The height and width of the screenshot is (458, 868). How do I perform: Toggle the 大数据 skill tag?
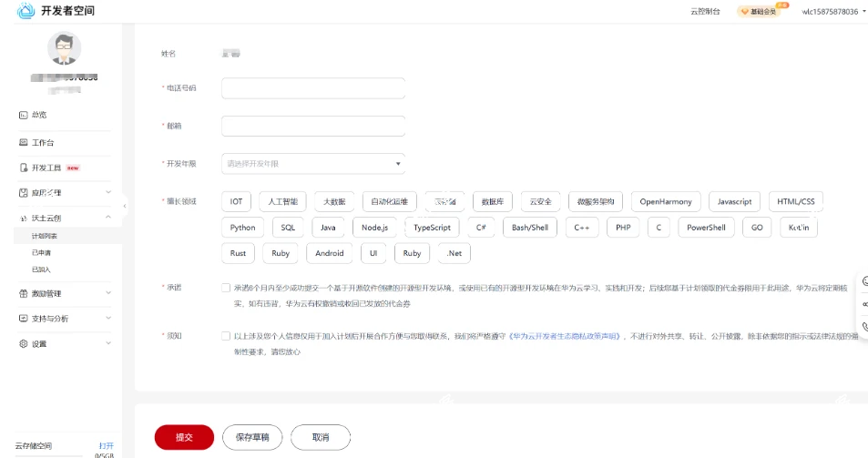click(x=334, y=201)
